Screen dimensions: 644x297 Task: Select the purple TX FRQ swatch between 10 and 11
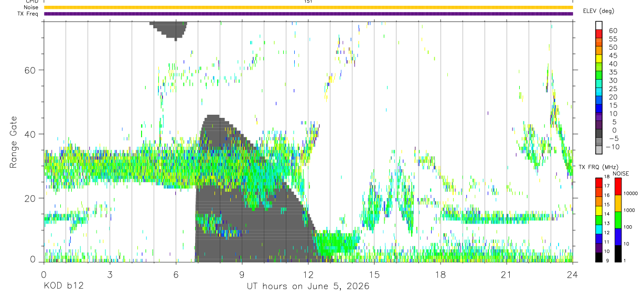click(599, 247)
